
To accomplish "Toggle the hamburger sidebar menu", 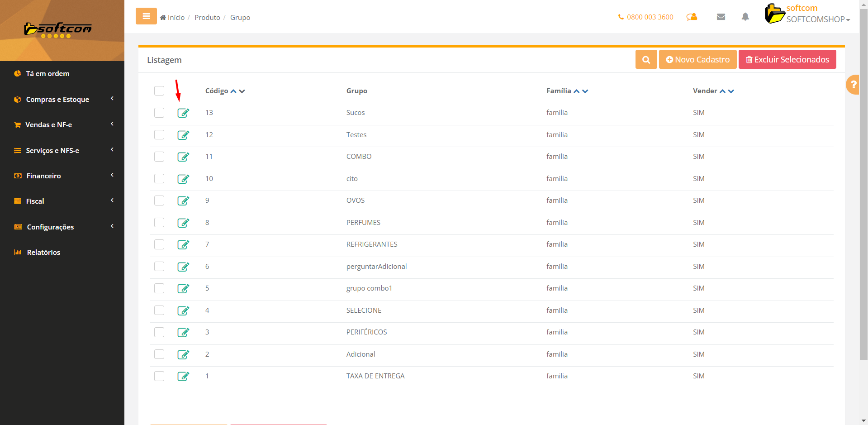I will tap(146, 16).
